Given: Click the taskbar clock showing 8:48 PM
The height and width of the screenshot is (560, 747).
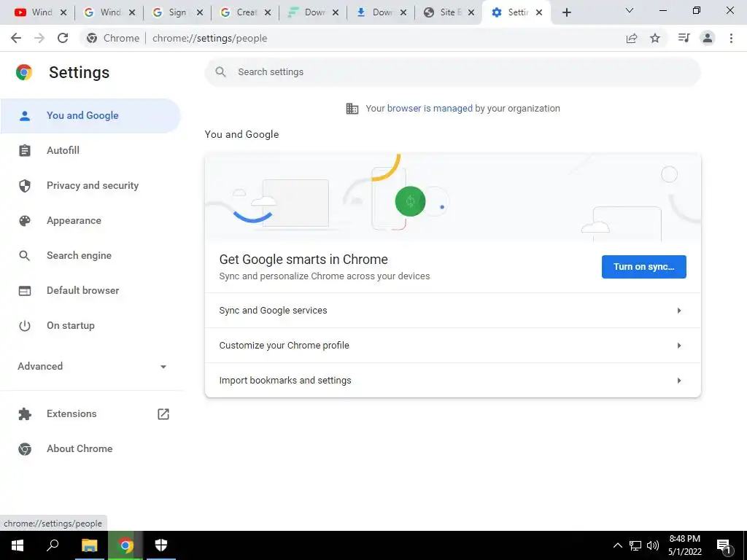Looking at the screenshot, I should pyautogui.click(x=684, y=545).
